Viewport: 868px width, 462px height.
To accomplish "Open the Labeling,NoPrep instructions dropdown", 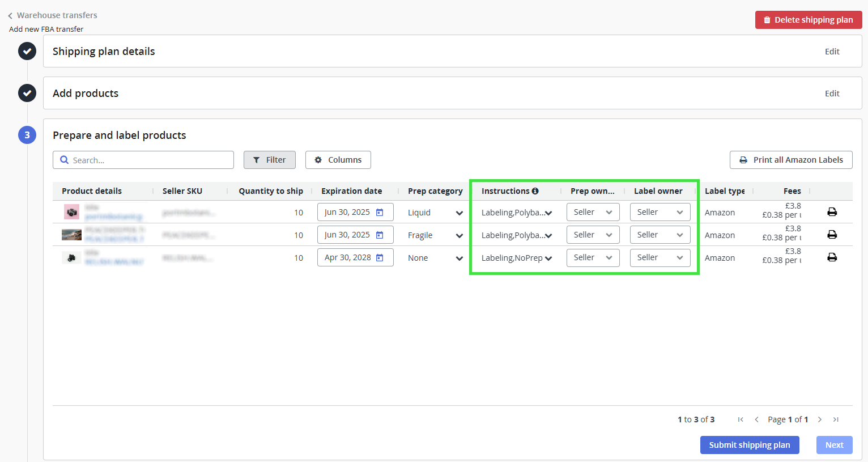I will point(548,258).
